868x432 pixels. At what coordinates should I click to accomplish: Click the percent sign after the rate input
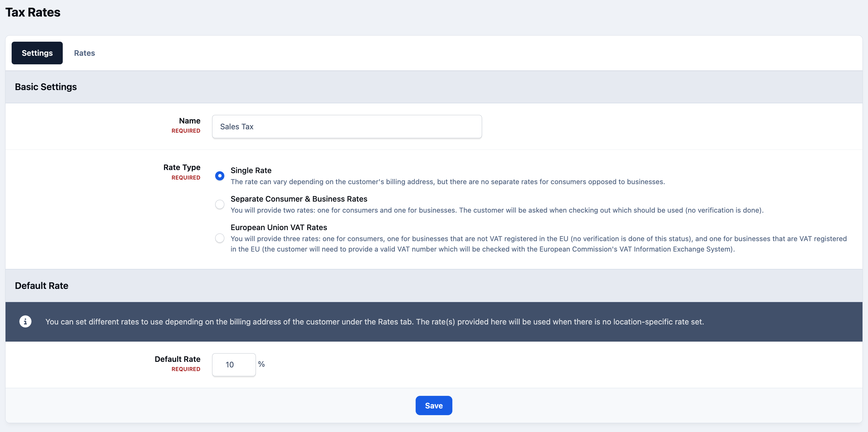point(261,364)
